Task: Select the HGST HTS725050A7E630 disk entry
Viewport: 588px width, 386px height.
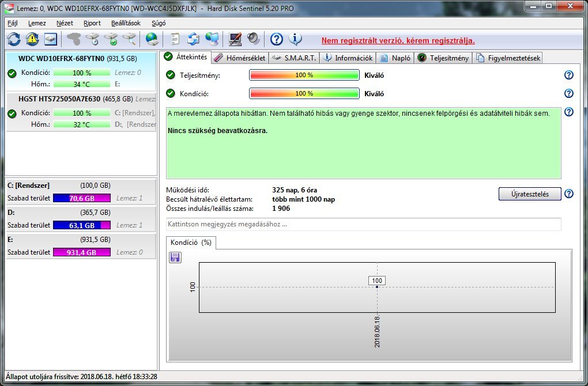Action: [81, 112]
